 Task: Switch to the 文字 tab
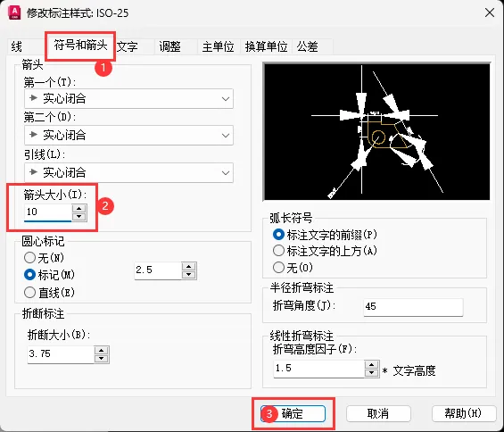pyautogui.click(x=128, y=46)
